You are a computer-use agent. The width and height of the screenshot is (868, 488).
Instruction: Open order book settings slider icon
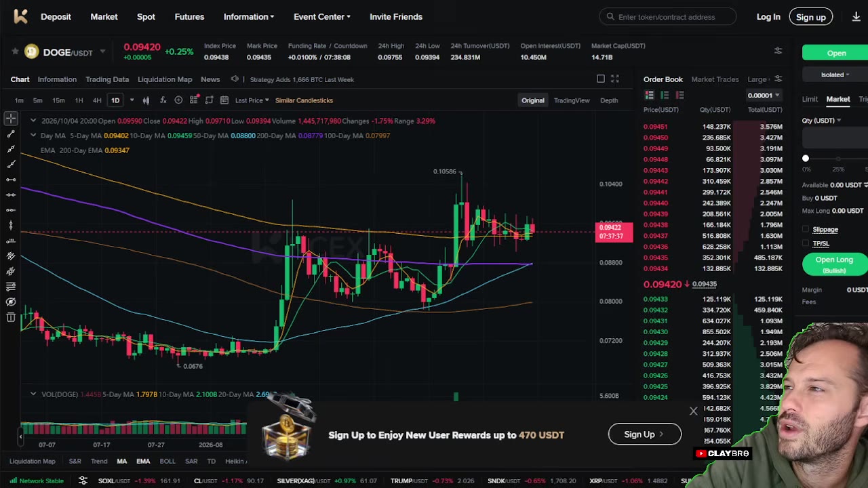click(778, 79)
